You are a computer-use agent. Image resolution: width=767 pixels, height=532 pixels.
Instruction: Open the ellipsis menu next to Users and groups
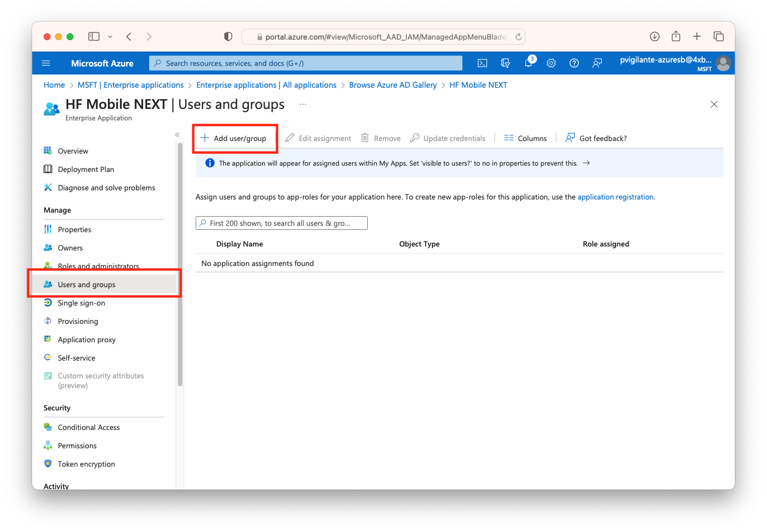pyautogui.click(x=303, y=104)
